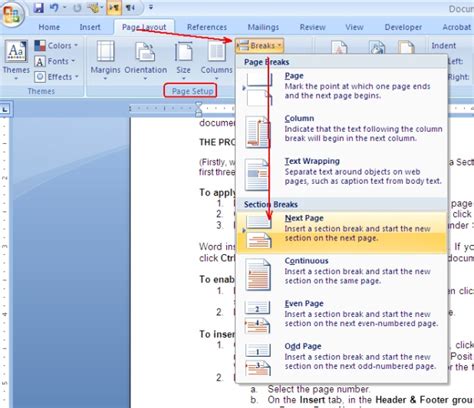Open the Acrobat tab
The height and width of the screenshot is (408, 474).
pyautogui.click(x=457, y=27)
